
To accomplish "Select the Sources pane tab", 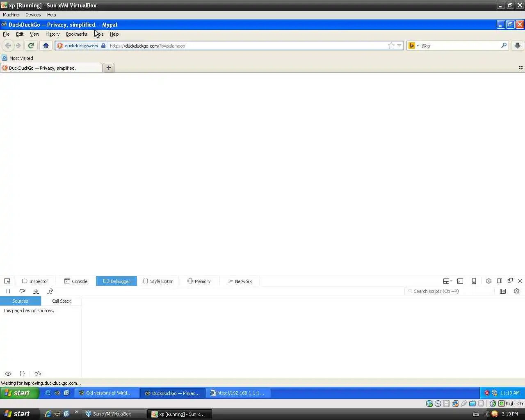I will click(21, 301).
